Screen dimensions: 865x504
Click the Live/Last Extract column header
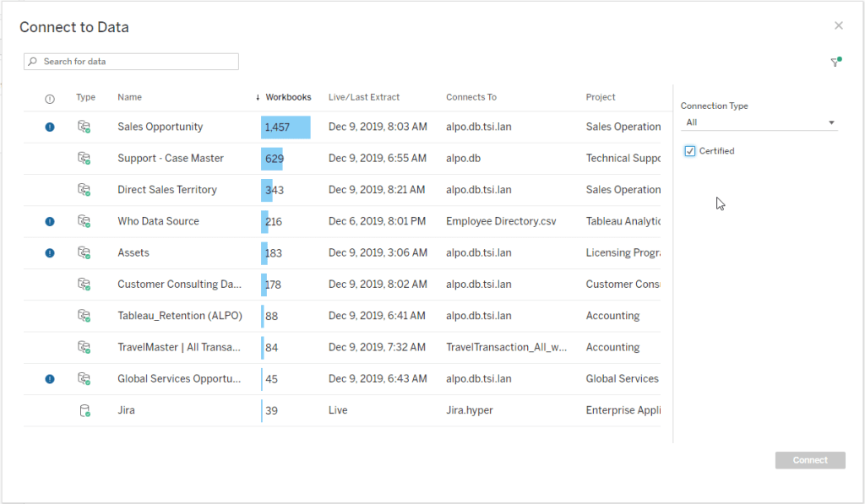(x=363, y=98)
